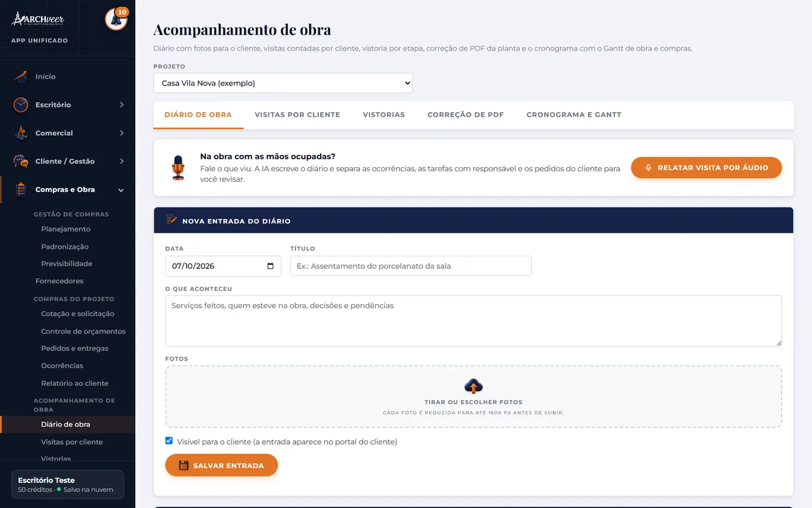Image resolution: width=812 pixels, height=508 pixels.
Task: Open the Vistorias tab
Action: pos(384,115)
